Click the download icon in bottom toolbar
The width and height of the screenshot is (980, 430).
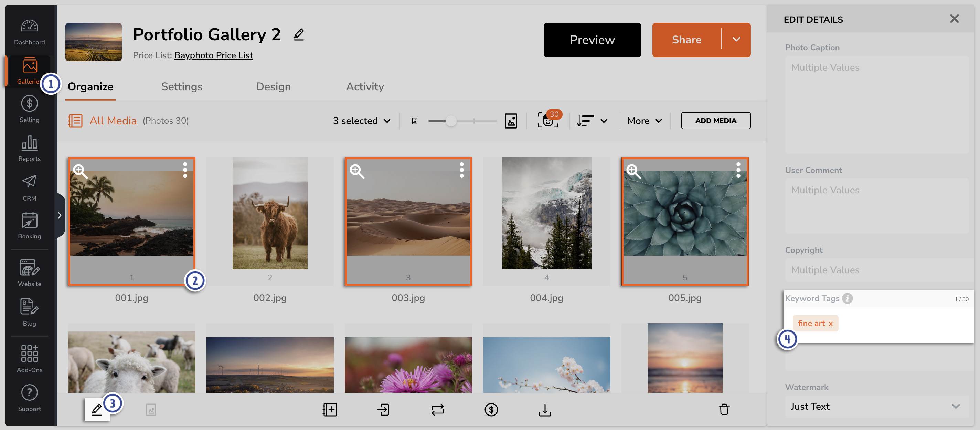(544, 409)
